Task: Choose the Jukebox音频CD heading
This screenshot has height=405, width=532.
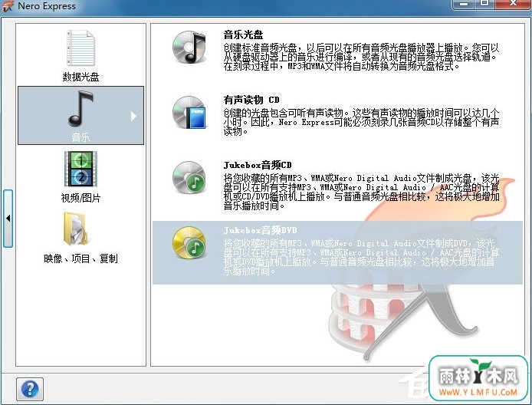Action: pos(258,165)
